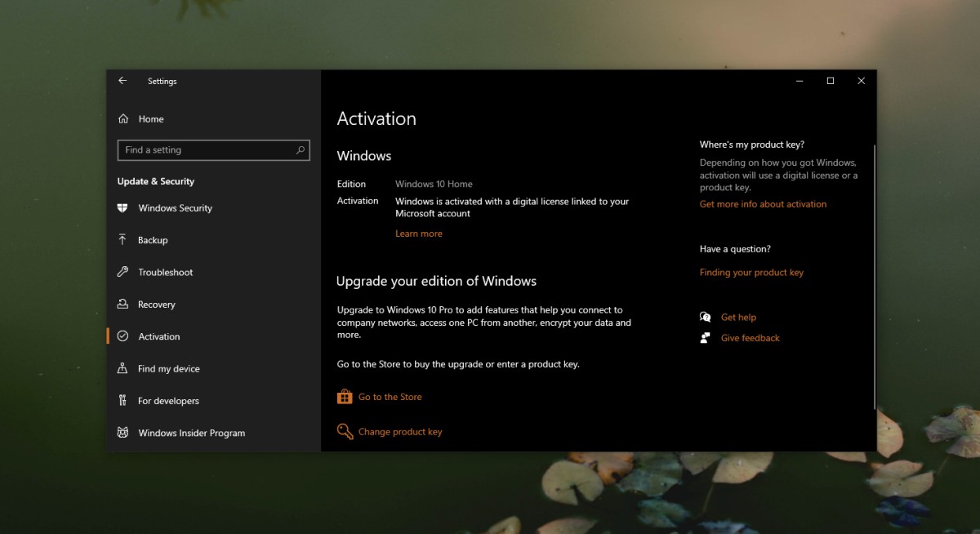
Task: Click Give feedback link
Action: [x=751, y=338]
